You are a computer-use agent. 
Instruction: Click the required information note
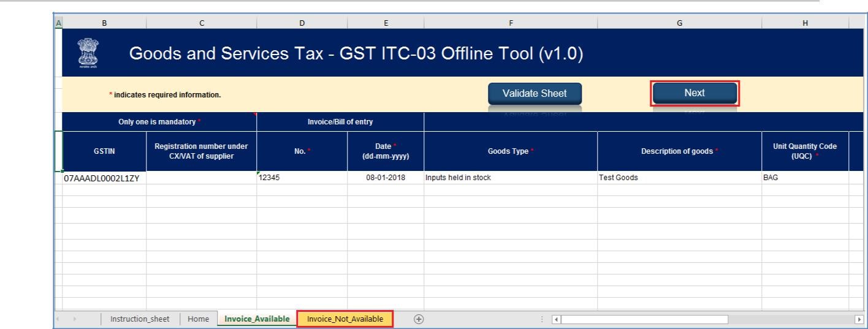click(x=164, y=94)
